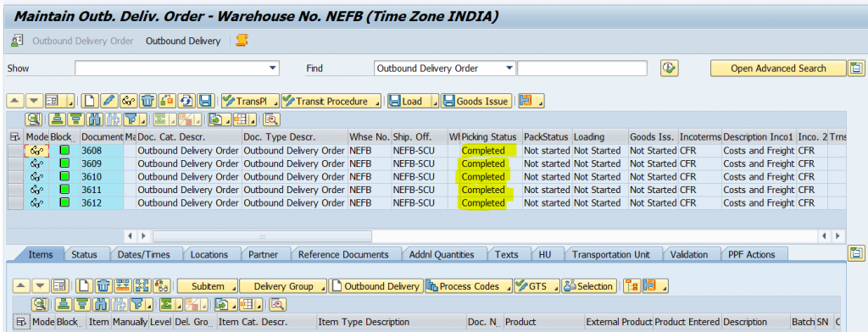Click display glasses icon in row 3608
This screenshot has height=332, width=868.
(37, 151)
